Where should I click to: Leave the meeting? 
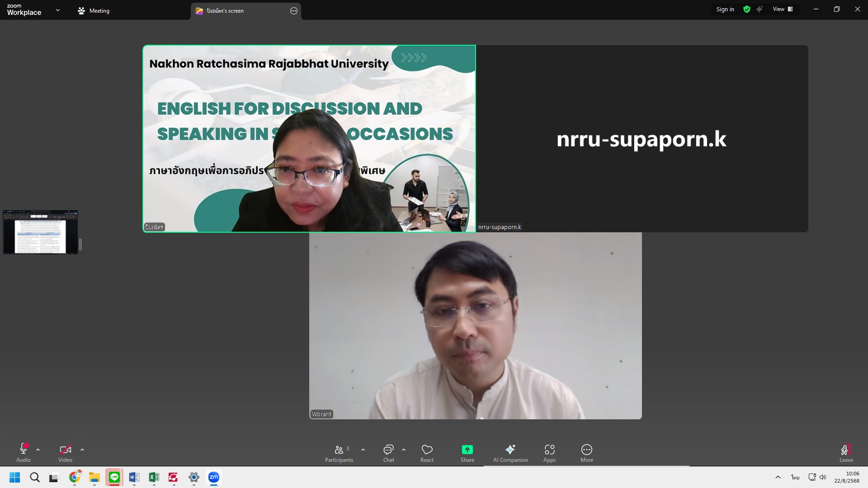coord(846,453)
